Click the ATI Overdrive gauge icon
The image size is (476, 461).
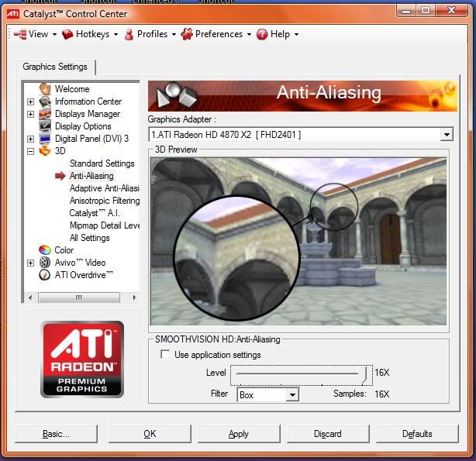click(45, 275)
